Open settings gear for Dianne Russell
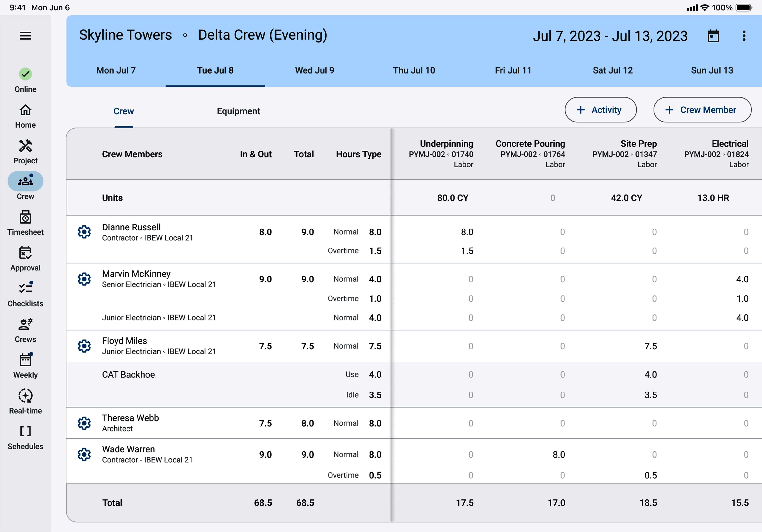Screen dimensions: 762x532 [84, 232]
